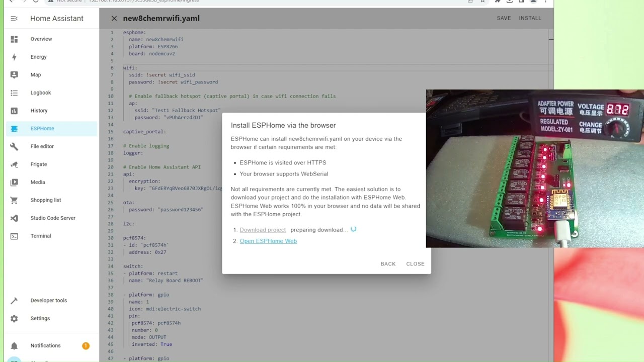Click CLOSE in the install dialog
The height and width of the screenshot is (362, 644).
pos(415,264)
